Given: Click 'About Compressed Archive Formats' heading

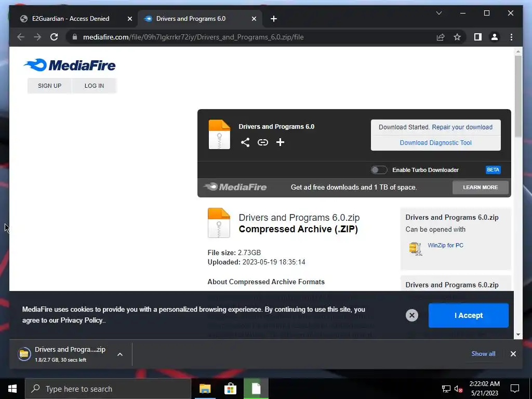Looking at the screenshot, I should click(266, 282).
